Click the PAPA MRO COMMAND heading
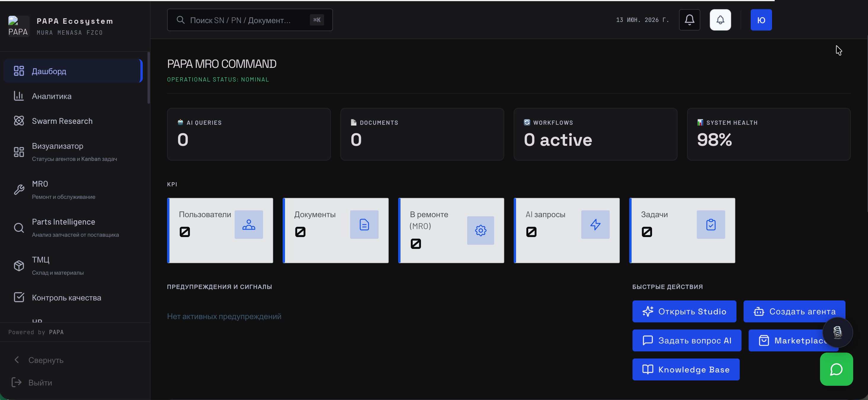The width and height of the screenshot is (868, 400). [x=222, y=64]
